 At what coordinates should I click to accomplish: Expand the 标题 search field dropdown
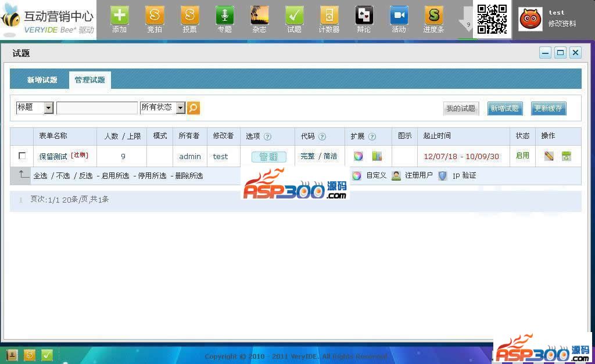click(48, 108)
